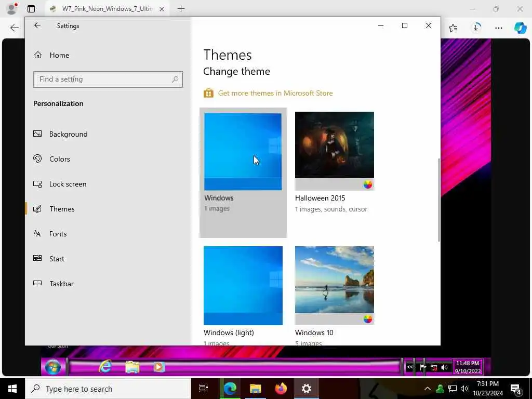Click the search magnifier in Find a setting
Image resolution: width=532 pixels, height=399 pixels.
pyautogui.click(x=175, y=79)
